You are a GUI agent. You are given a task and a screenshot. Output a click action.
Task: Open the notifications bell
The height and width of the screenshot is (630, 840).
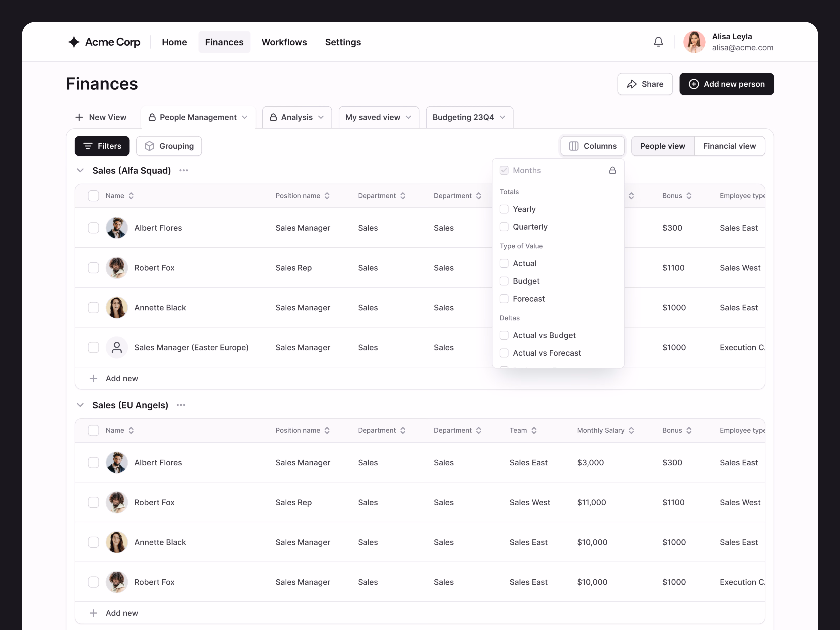coord(658,42)
